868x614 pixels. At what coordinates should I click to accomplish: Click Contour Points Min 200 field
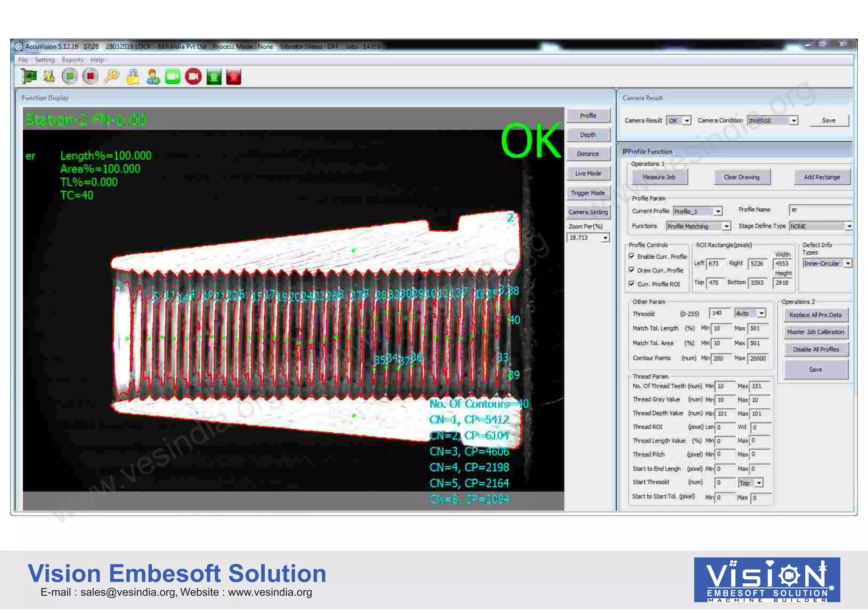(x=722, y=359)
